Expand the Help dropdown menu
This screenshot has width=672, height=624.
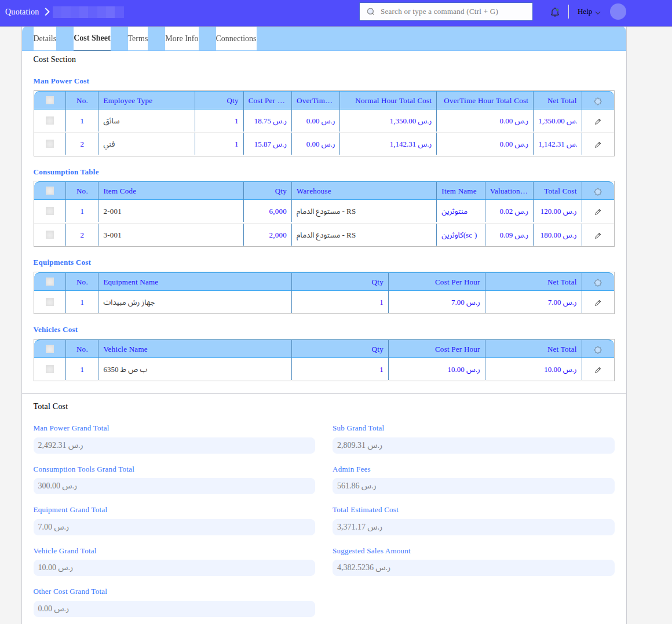pyautogui.click(x=589, y=12)
